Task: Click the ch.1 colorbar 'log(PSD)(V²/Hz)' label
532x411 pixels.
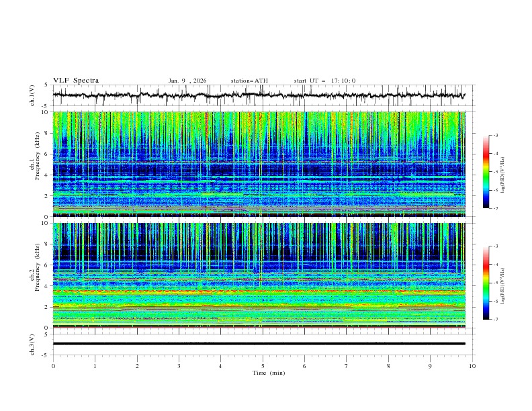Action: 503,175
